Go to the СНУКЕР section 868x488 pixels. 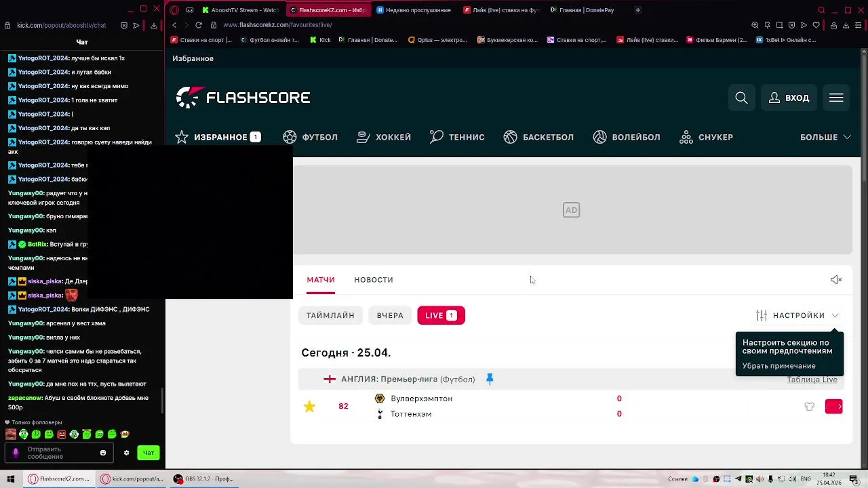(706, 137)
